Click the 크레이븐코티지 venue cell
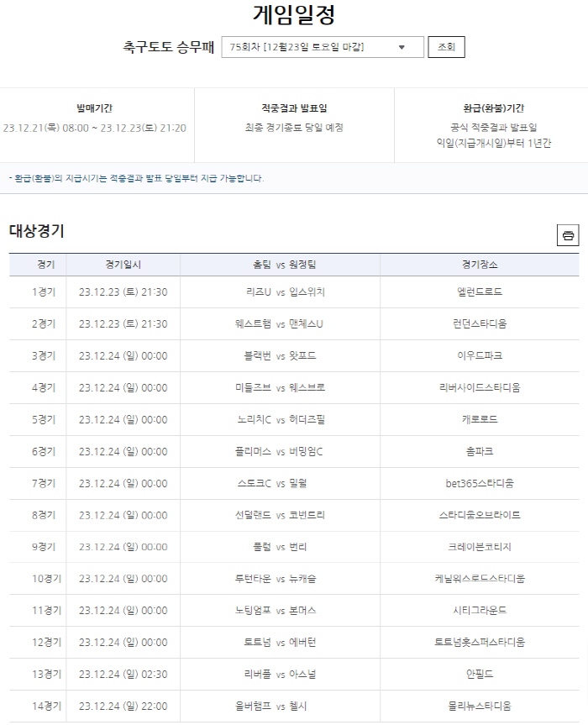Screen dimensions: 588x725 coord(480,547)
